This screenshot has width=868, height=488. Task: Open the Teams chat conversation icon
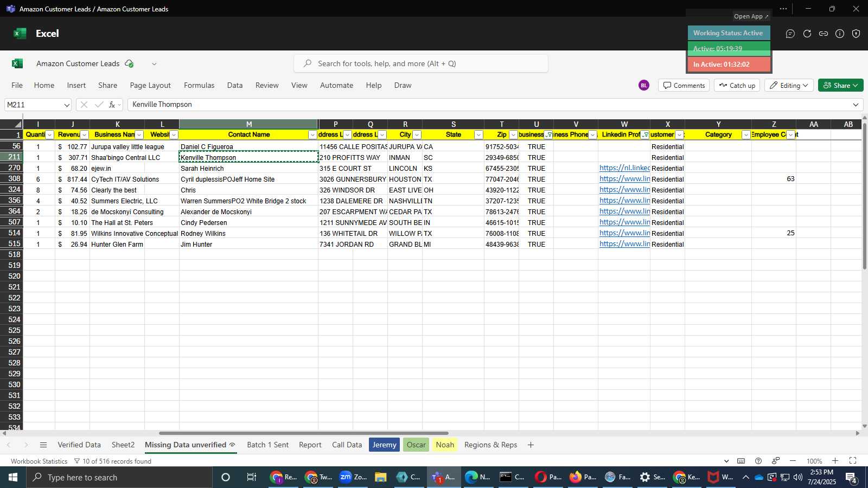tap(790, 34)
